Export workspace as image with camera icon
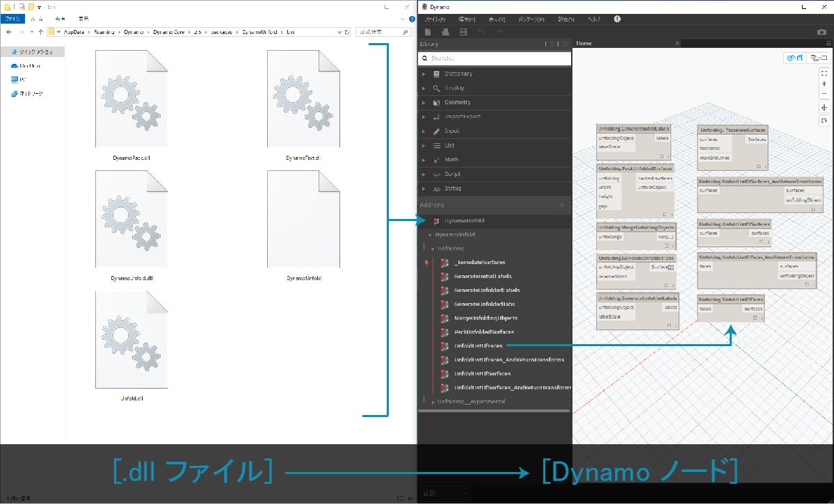The height and width of the screenshot is (504, 834). [x=821, y=32]
